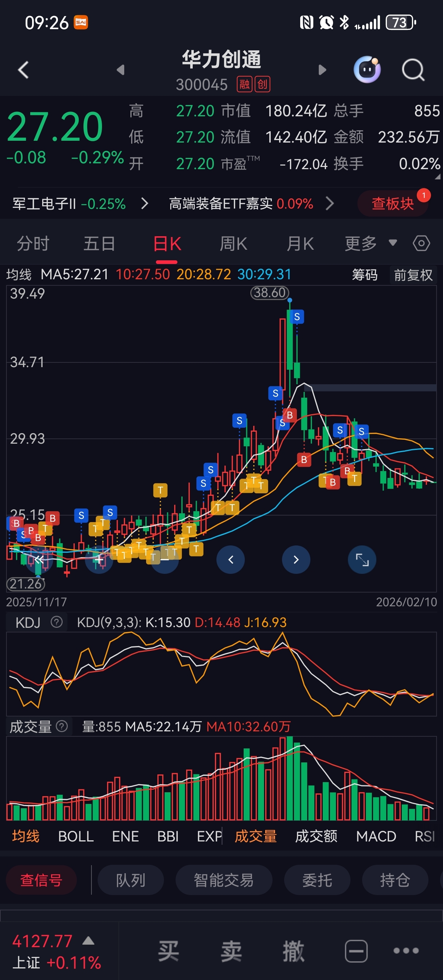Select BOLL main indicator
The height and width of the screenshot is (980, 443).
[76, 836]
